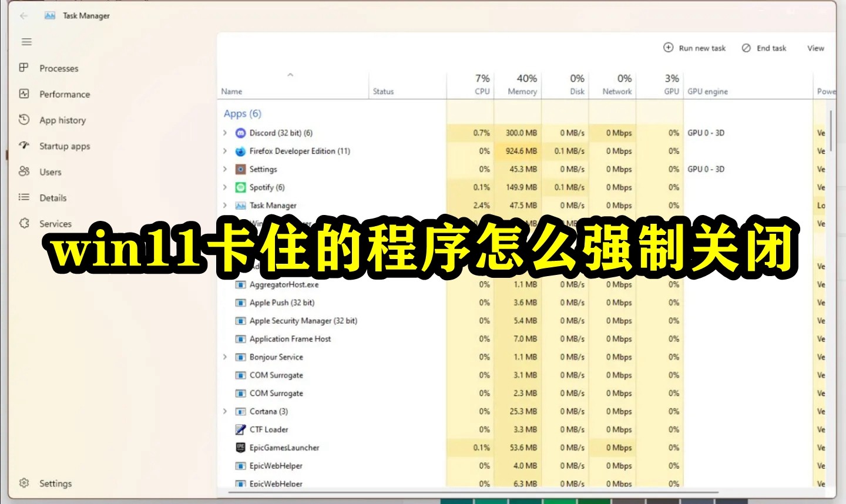
Task: Click the End task button
Action: [764, 48]
